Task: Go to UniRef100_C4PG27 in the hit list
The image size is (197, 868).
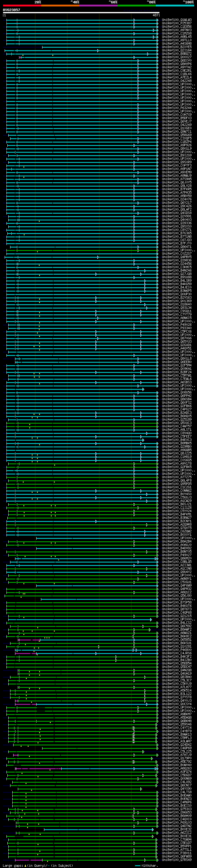Action: pos(177,409)
